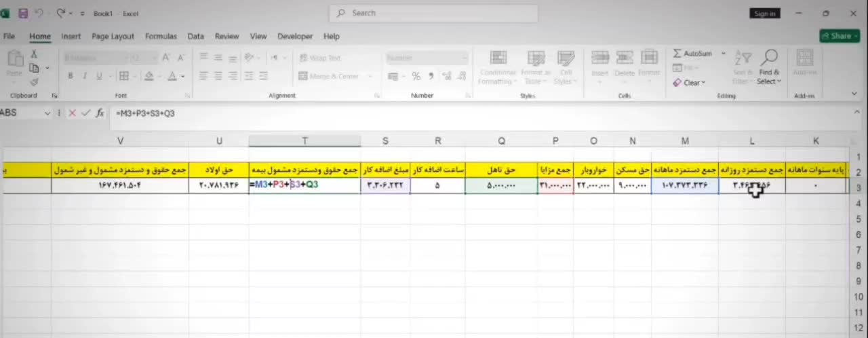Switch to the Data tab
The image size is (868, 338).
[195, 36]
